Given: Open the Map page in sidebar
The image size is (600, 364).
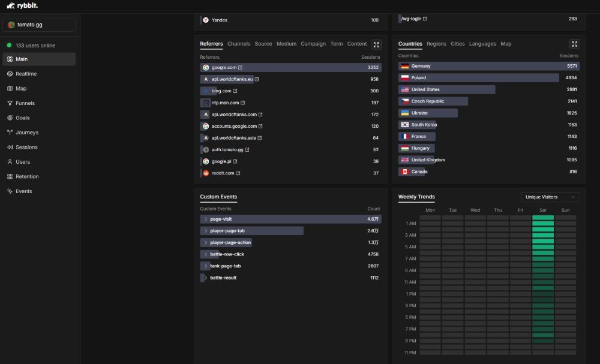Looking at the screenshot, I should 39,88.
